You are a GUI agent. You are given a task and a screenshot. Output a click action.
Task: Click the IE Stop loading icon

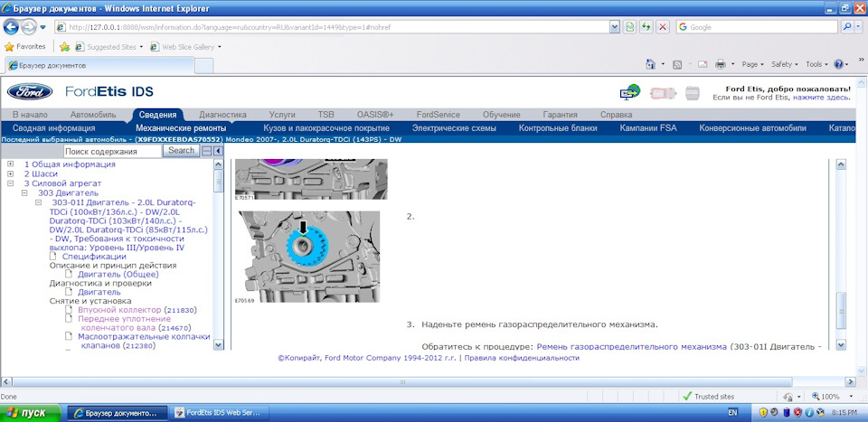coord(663,26)
